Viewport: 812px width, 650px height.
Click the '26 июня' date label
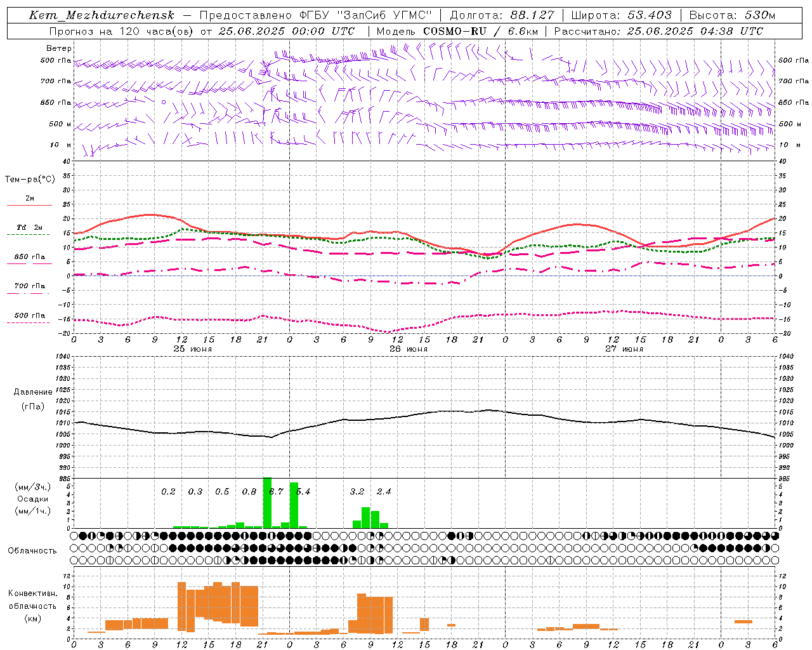point(409,349)
